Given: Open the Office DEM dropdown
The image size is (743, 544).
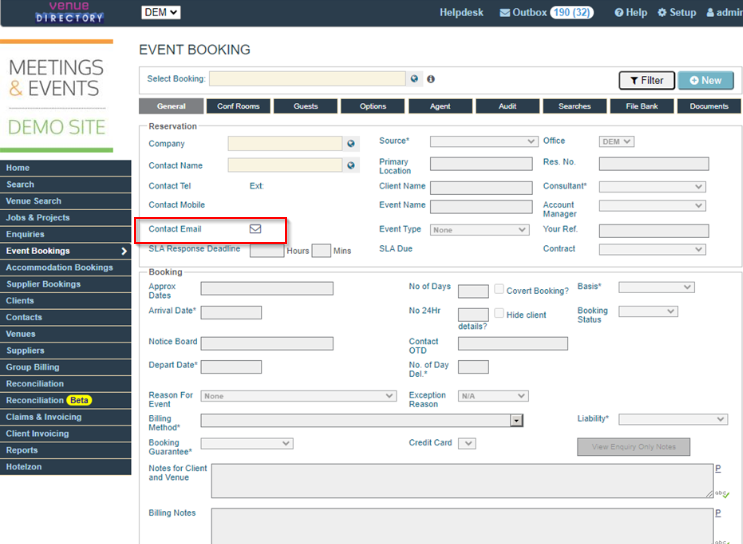Looking at the screenshot, I should tap(616, 142).
